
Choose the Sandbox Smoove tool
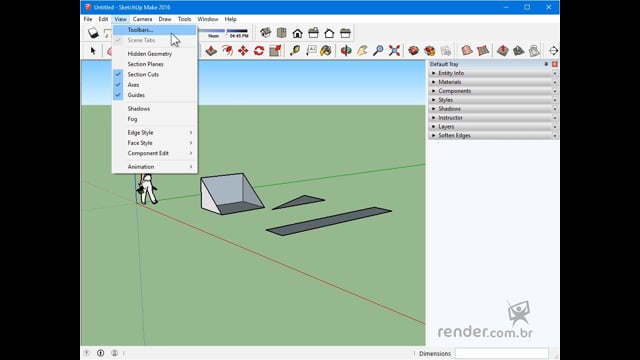pos(502,51)
